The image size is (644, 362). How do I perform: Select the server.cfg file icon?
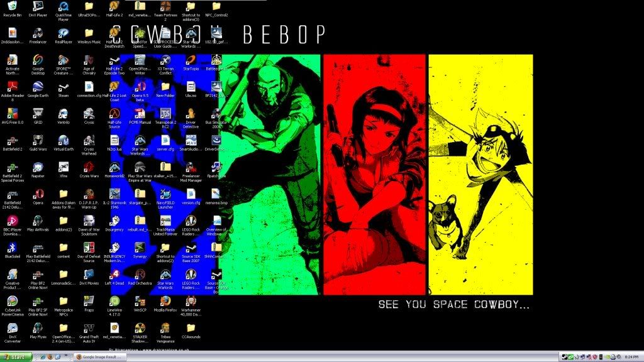point(165,143)
